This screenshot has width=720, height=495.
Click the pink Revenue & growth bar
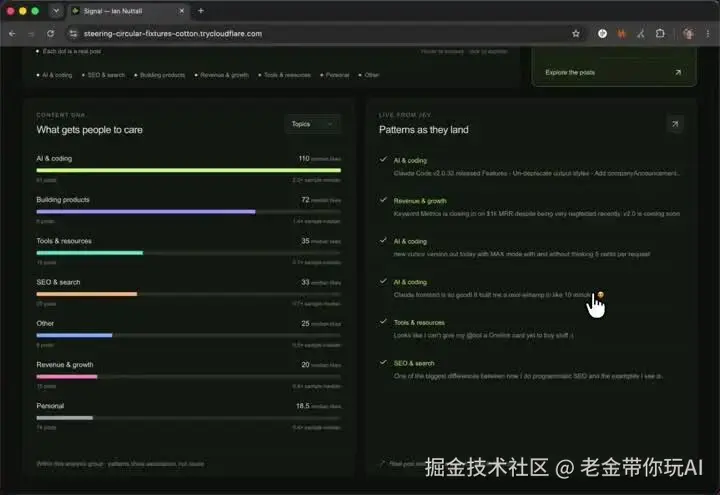[67, 377]
